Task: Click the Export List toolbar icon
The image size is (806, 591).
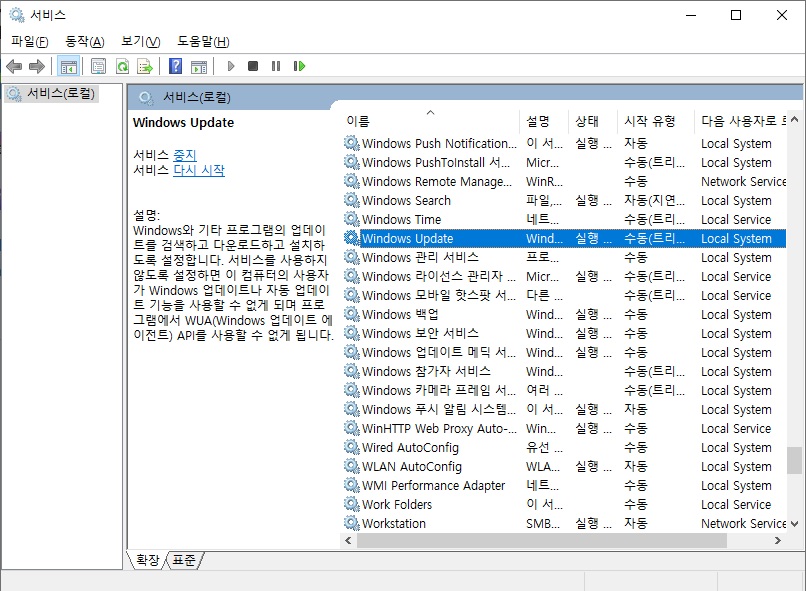Action: pyautogui.click(x=145, y=66)
